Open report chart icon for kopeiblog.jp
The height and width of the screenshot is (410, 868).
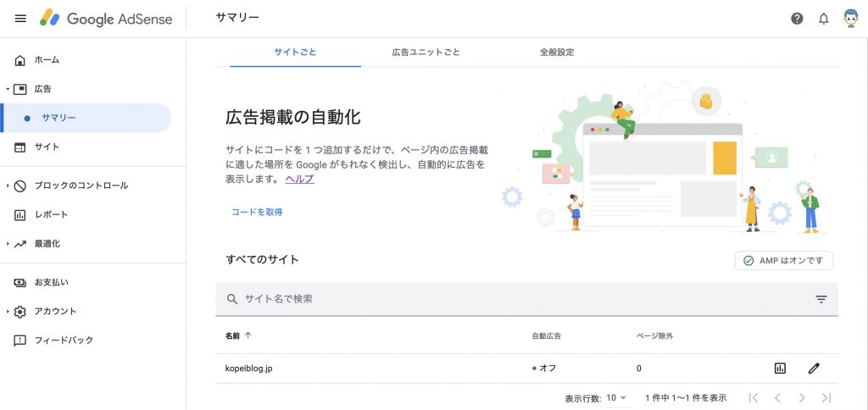coord(780,368)
